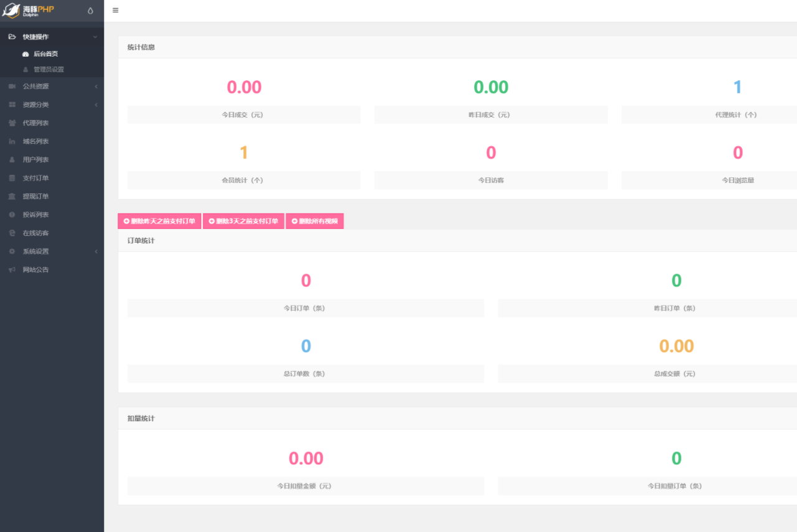Screen dimensions: 797x532
Task: Expand the 公共资源 submenu arrow
Action: (x=96, y=86)
